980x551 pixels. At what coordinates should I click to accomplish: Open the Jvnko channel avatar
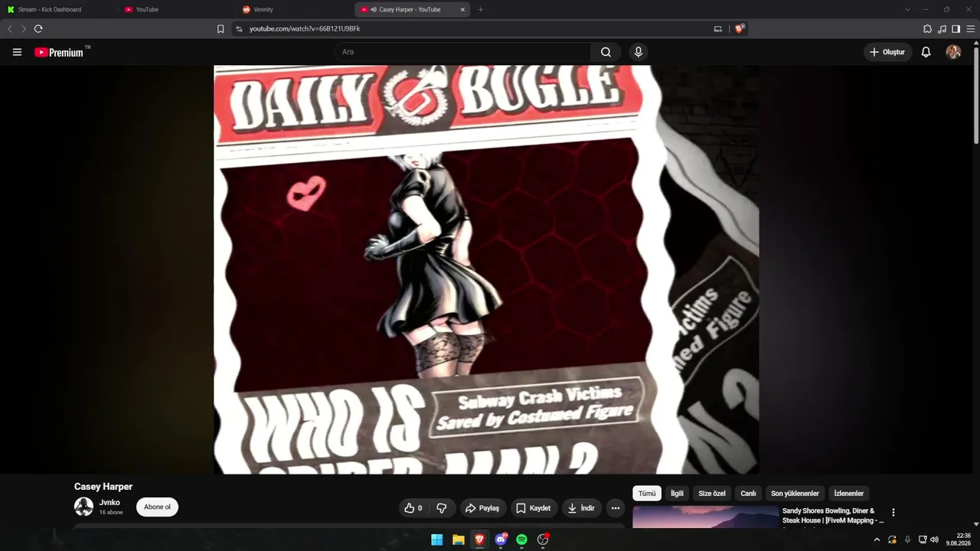pyautogui.click(x=83, y=507)
